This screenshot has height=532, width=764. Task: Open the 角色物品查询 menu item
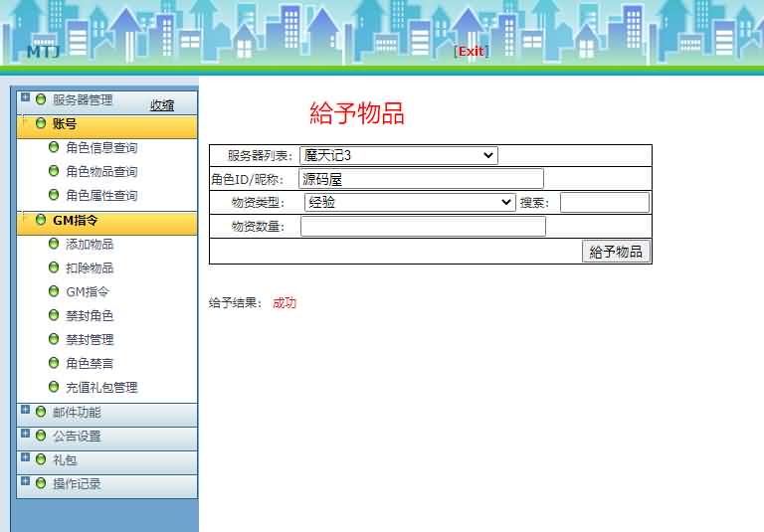click(x=101, y=171)
